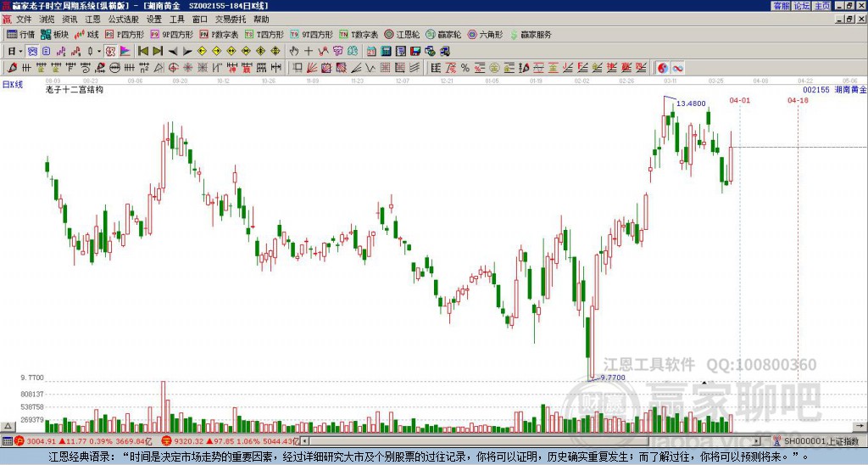Click the 9.7700 low price label
Screen dimensions: 868x465
point(613,378)
